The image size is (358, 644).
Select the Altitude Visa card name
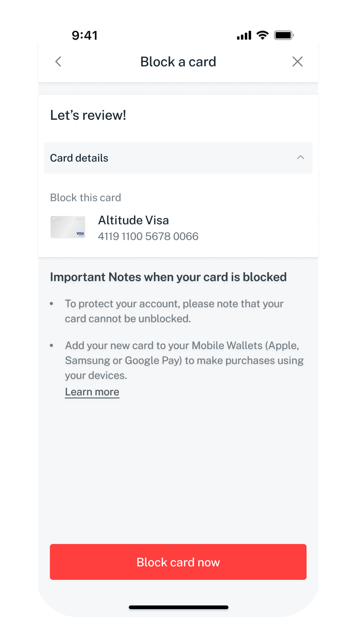(x=133, y=220)
